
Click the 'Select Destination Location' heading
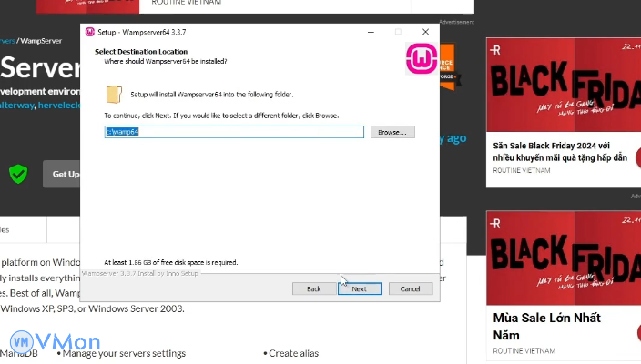[141, 52]
